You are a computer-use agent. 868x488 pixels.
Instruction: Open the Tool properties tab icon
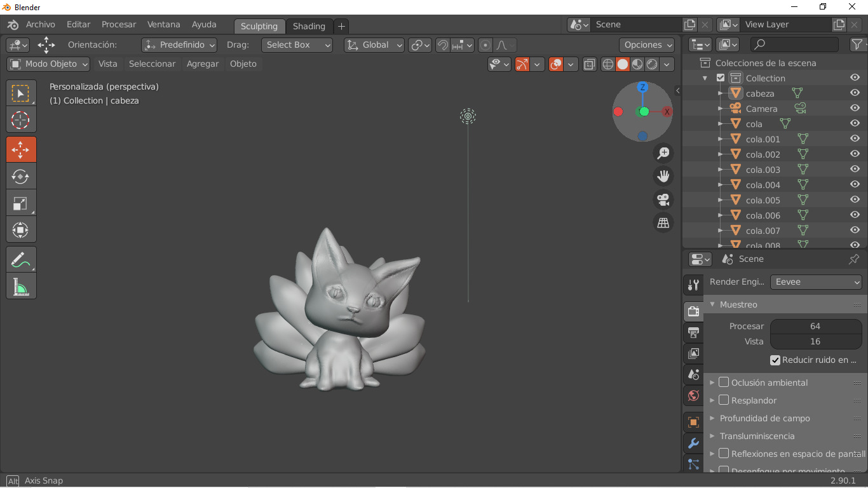[x=693, y=285]
